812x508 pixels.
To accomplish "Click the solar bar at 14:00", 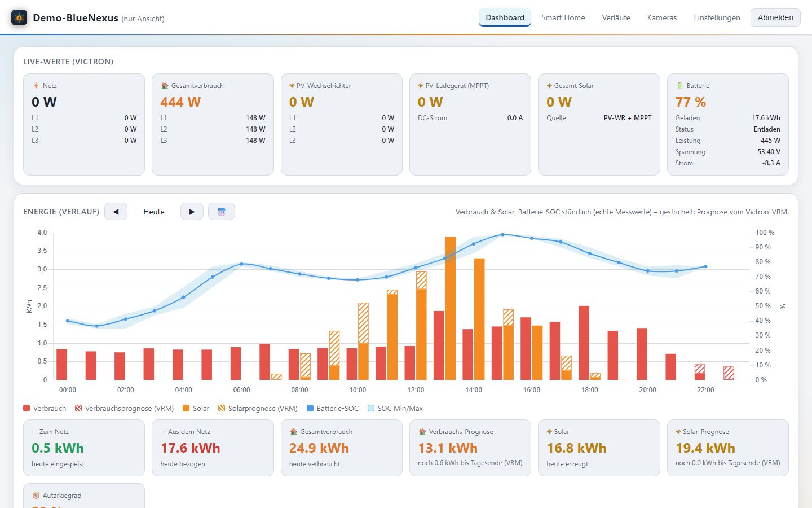I will (479, 319).
